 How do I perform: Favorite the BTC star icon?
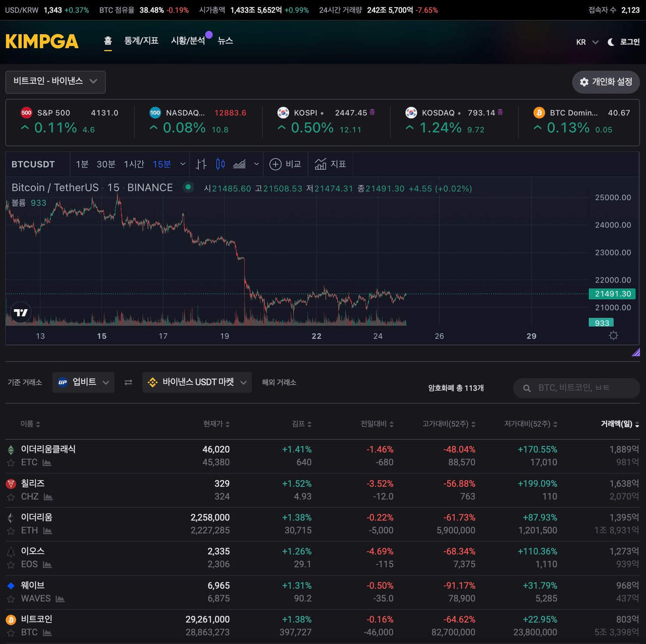pyautogui.click(x=11, y=632)
